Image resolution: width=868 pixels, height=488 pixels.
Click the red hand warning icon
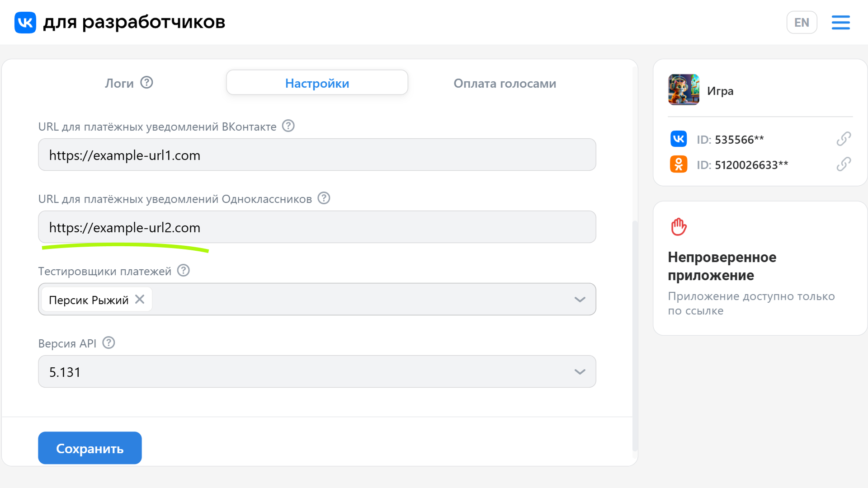678,227
